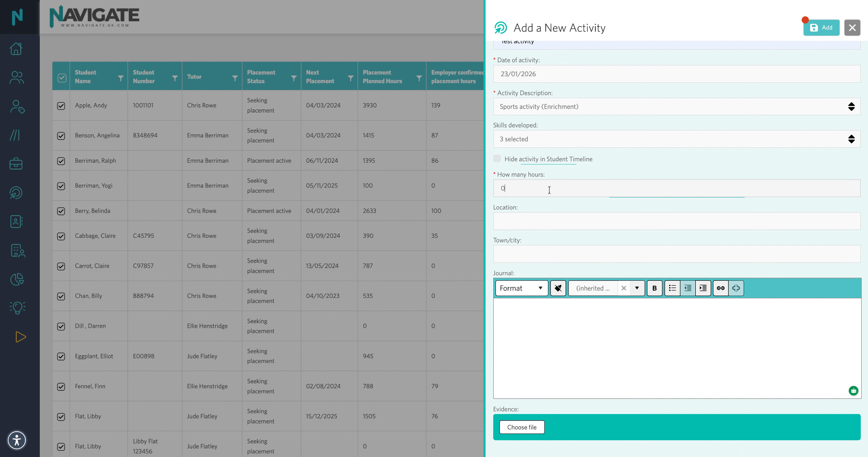Open placements using the briefcase icon
The image size is (868, 457).
16,164
